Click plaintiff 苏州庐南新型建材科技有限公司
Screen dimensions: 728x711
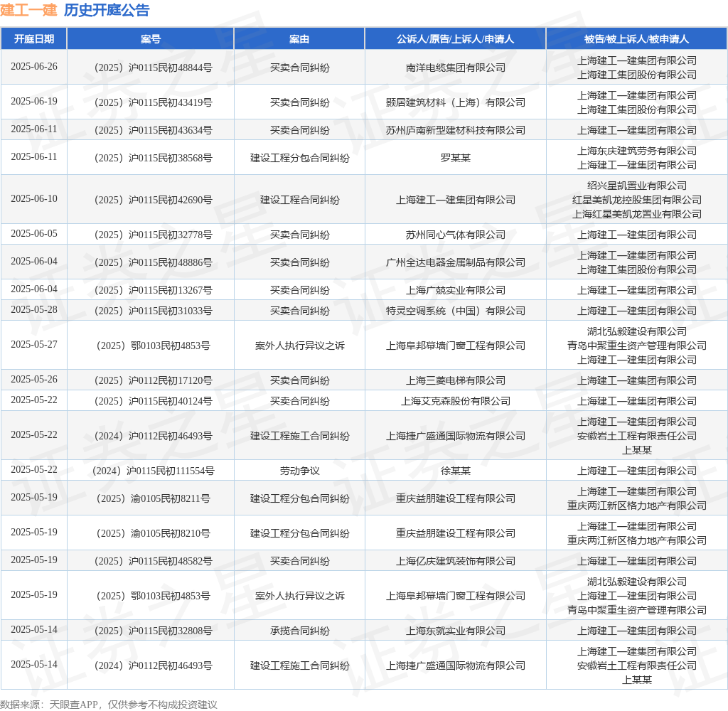click(x=456, y=131)
